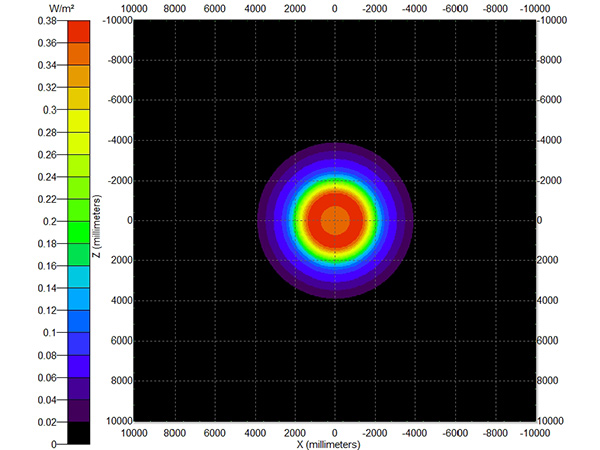This screenshot has width=600, height=450.
Task: Click -6000 on the right Z axis
Action: (549, 100)
